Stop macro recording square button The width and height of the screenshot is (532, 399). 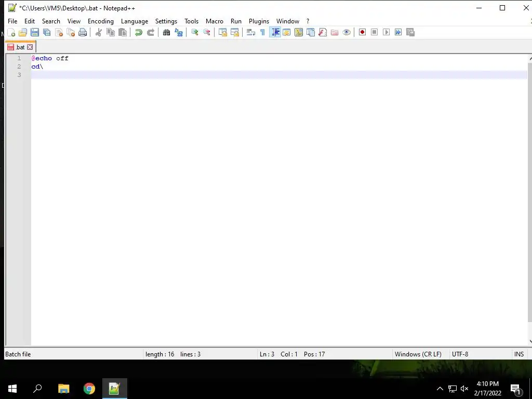[374, 32]
